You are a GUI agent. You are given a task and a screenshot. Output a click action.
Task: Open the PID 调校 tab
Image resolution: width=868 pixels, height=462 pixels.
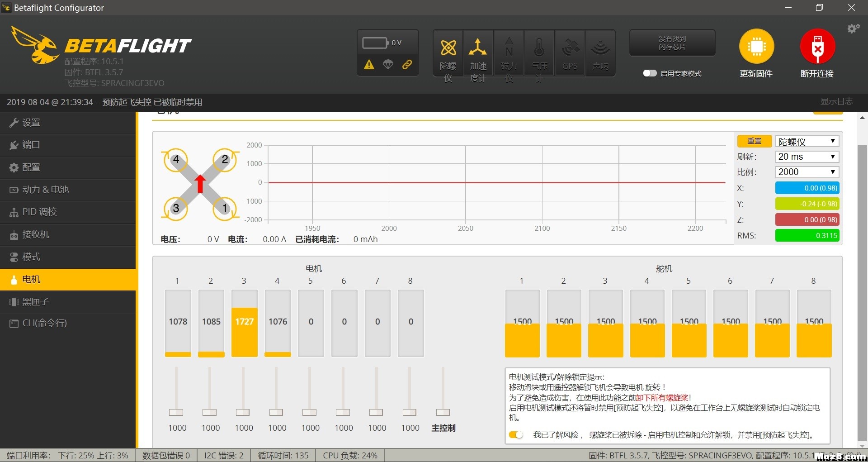68,212
